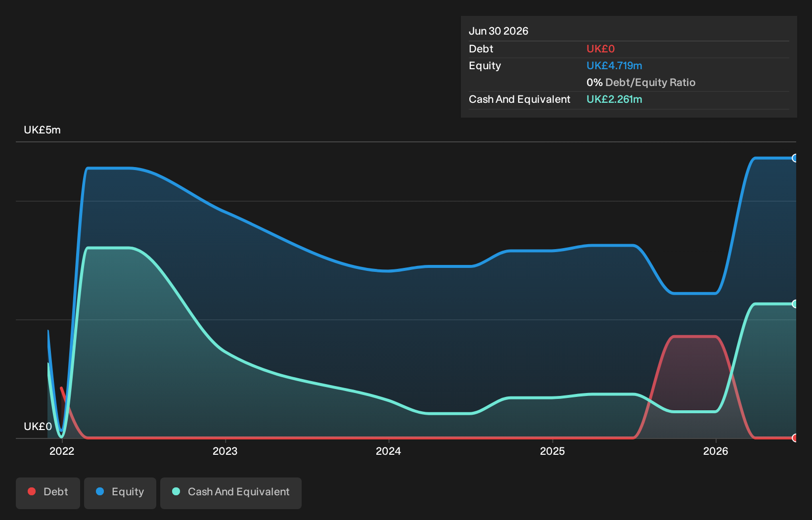812x520 pixels.
Task: Click the blue Equity legend dot
Action: coord(100,491)
